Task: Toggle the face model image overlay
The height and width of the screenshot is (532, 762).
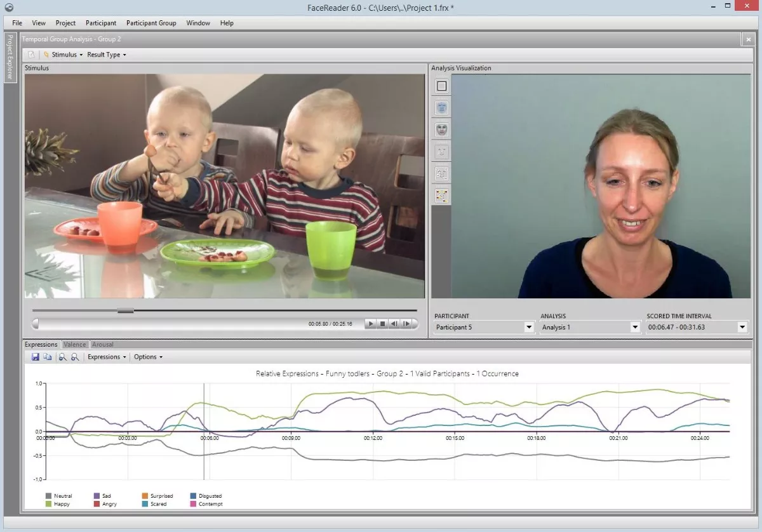Action: 441,130
